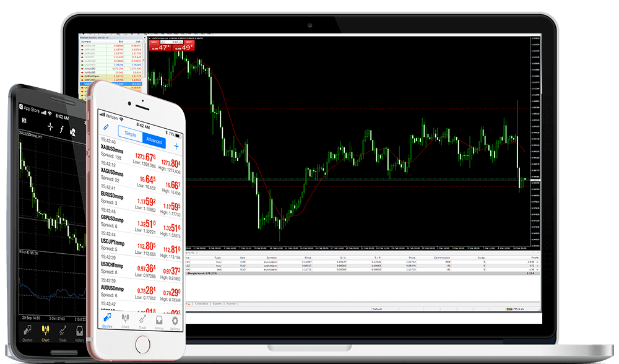Open History tab on the white iPhone
Image resolution: width=619 pixels, height=364 pixels.
point(159,322)
